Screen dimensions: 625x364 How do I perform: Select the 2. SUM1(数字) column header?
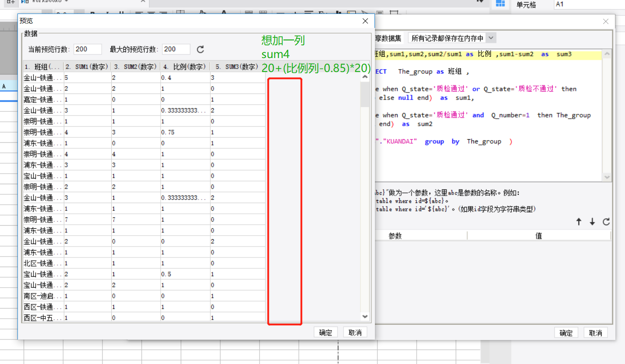tap(87, 67)
